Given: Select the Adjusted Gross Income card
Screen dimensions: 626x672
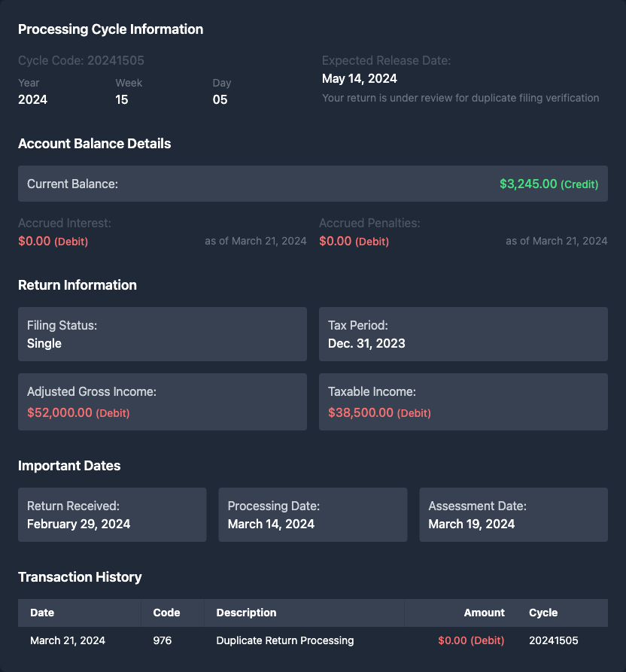Looking at the screenshot, I should pyautogui.click(x=163, y=402).
